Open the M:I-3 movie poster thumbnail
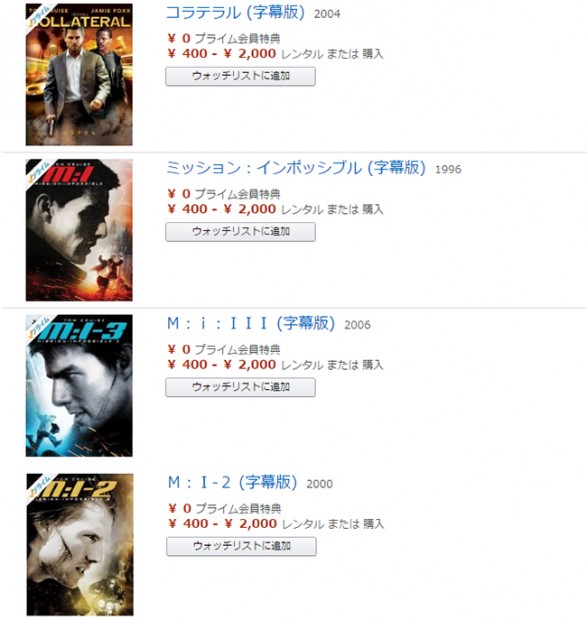The width and height of the screenshot is (587, 620). 79,386
